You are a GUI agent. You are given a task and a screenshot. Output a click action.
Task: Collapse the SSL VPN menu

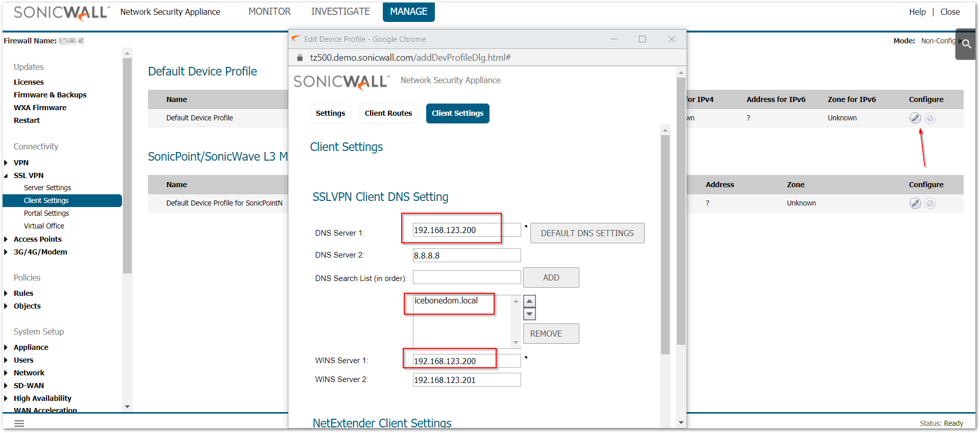coord(6,175)
